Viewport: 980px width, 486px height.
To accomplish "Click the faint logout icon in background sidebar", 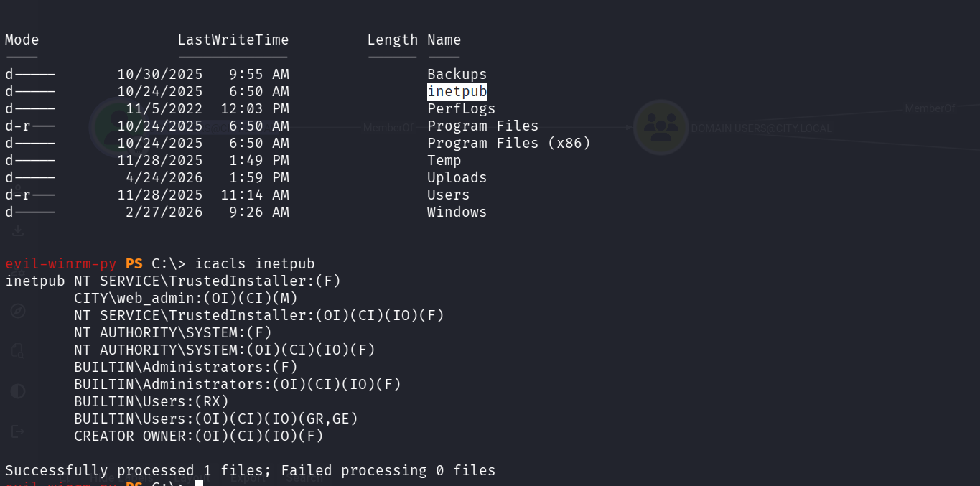I will coord(18,431).
